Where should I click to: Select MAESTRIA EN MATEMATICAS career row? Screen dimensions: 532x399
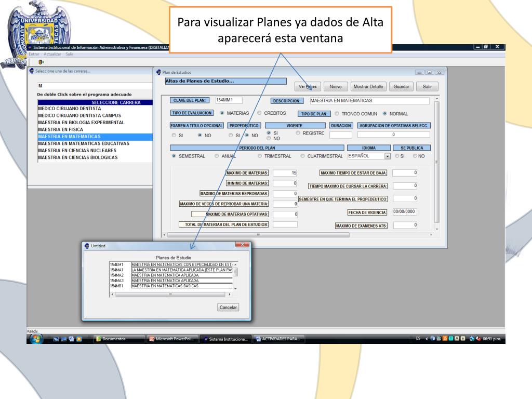coord(95,137)
